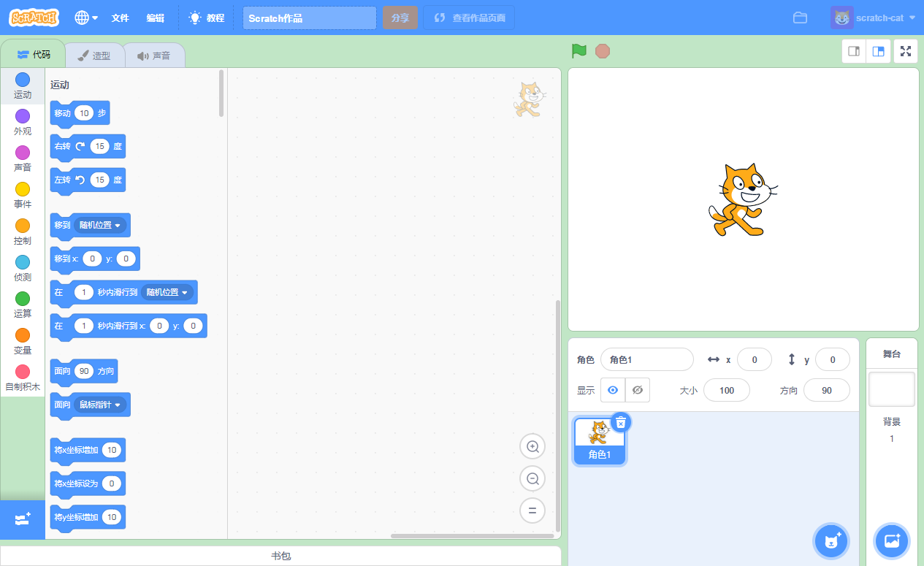Hide the sprite with crossed-eye icon
This screenshot has height=566, width=924.
pos(638,390)
